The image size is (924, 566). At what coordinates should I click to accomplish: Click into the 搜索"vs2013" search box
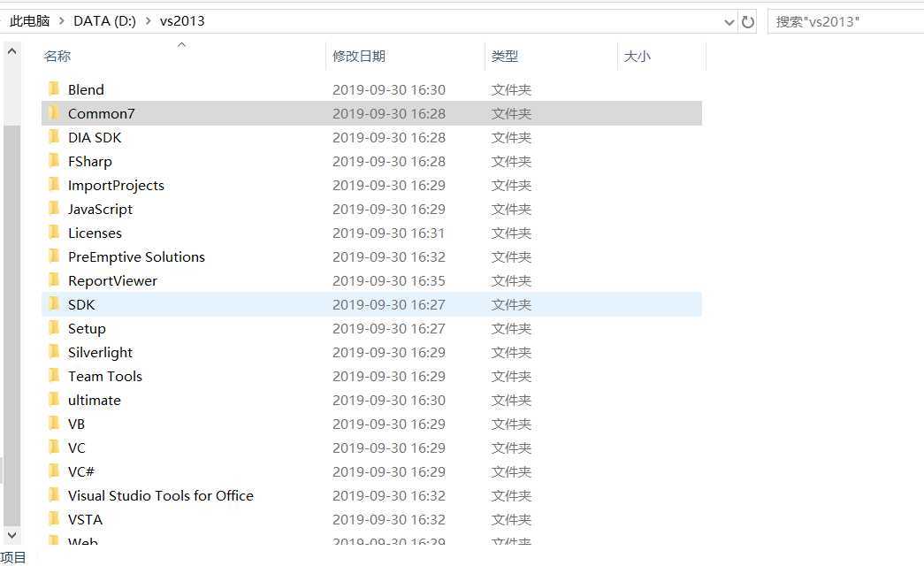[845, 22]
